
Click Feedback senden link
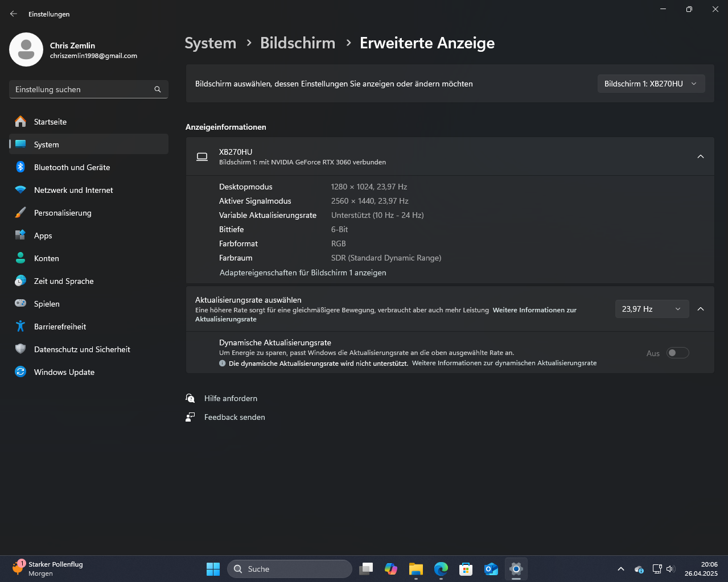235,417
